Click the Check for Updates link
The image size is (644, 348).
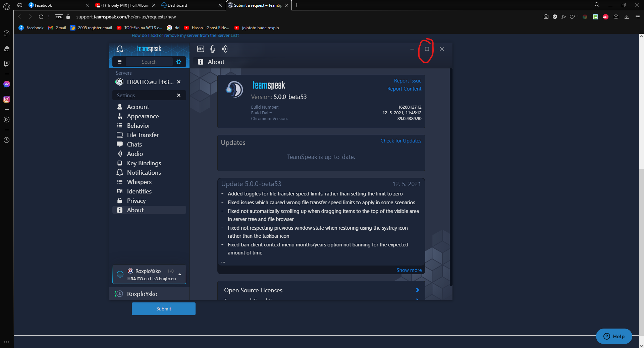401,141
